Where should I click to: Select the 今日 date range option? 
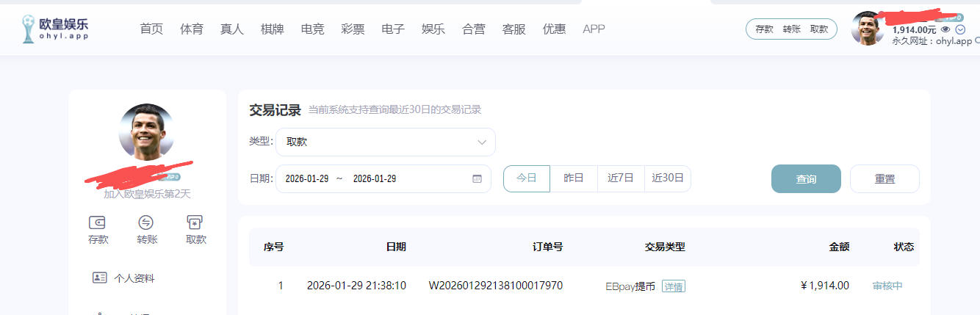(x=527, y=178)
